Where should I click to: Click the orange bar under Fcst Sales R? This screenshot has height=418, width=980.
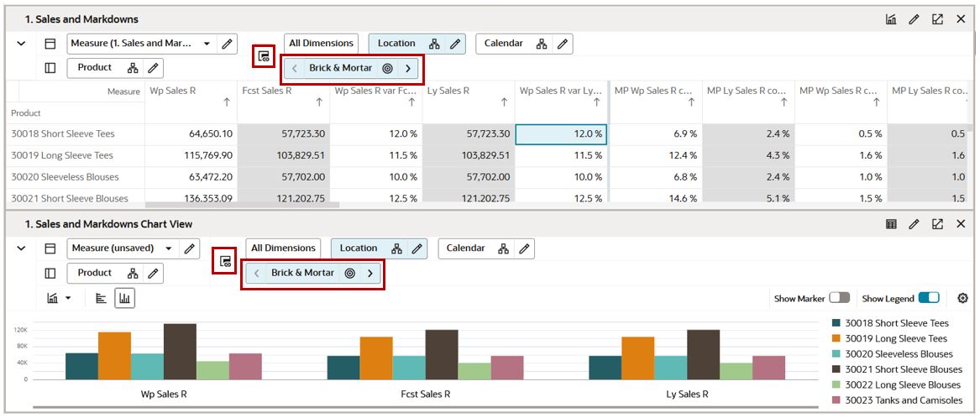[376, 358]
